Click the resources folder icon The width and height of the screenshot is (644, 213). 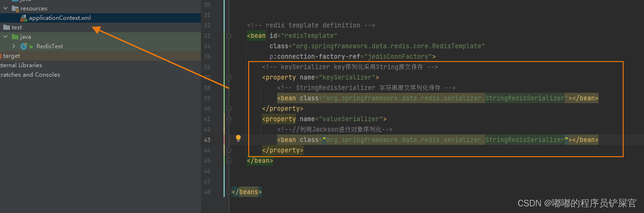click(15, 9)
